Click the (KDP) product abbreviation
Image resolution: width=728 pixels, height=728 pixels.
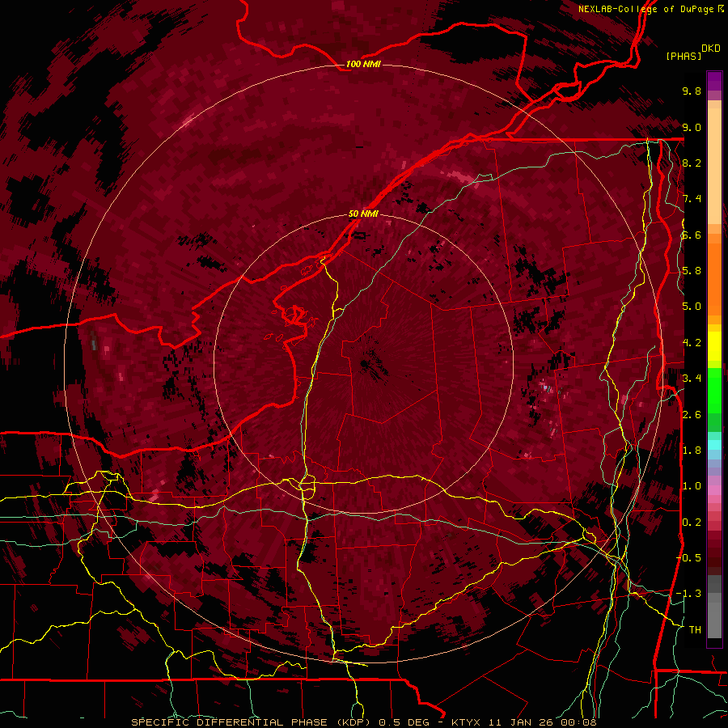(x=355, y=722)
